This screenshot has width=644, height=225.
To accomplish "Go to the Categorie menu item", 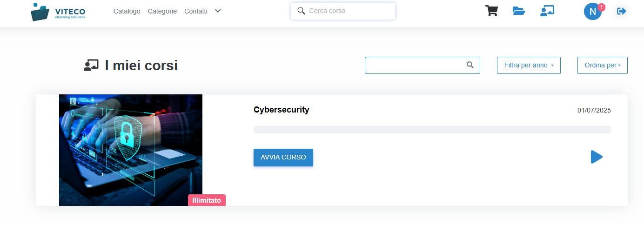I will (x=162, y=11).
